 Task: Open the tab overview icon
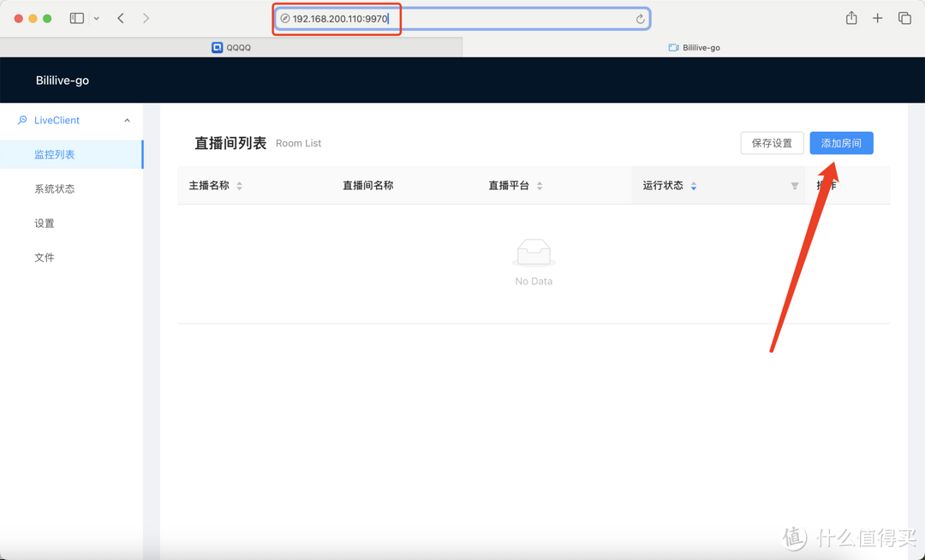[x=904, y=17]
